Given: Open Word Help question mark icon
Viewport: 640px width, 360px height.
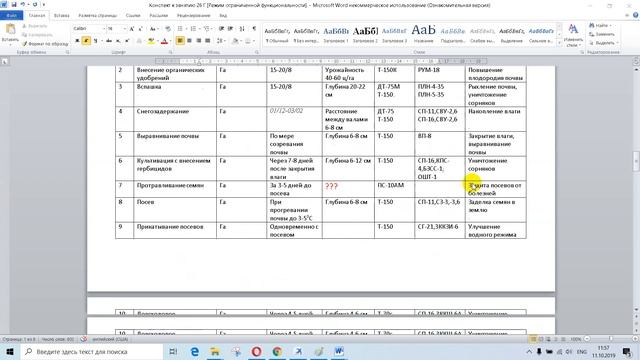Looking at the screenshot, I should (x=636, y=15).
